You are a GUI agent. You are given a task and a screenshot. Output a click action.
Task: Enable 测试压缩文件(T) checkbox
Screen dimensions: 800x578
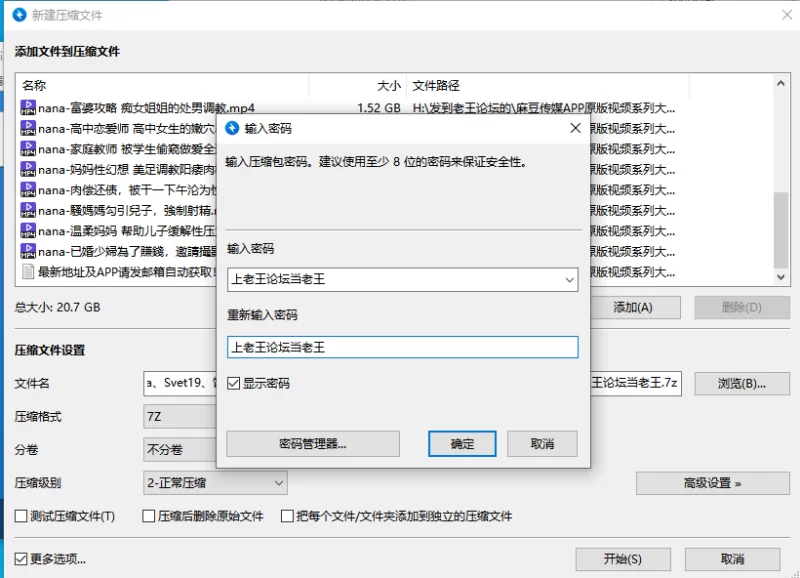[21, 516]
